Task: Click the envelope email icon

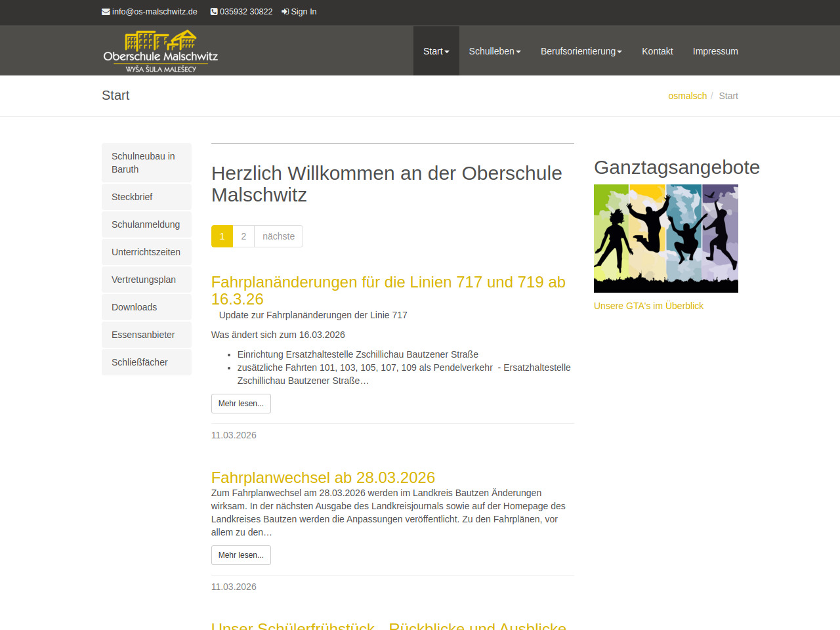Action: click(106, 12)
